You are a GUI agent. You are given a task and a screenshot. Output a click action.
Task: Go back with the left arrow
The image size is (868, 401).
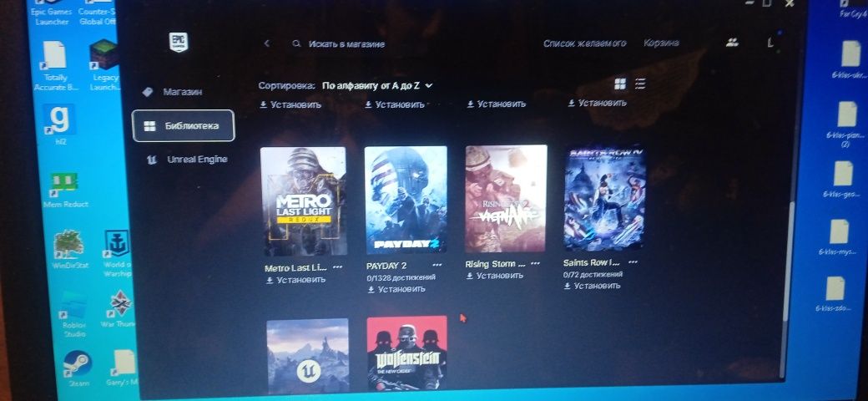point(267,43)
